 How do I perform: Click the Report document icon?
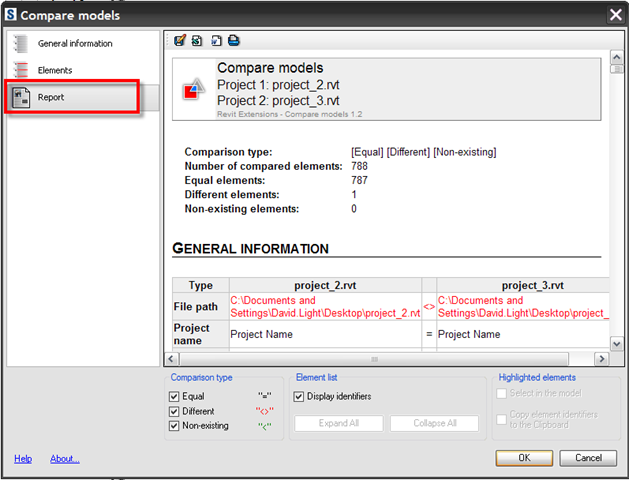[21, 97]
